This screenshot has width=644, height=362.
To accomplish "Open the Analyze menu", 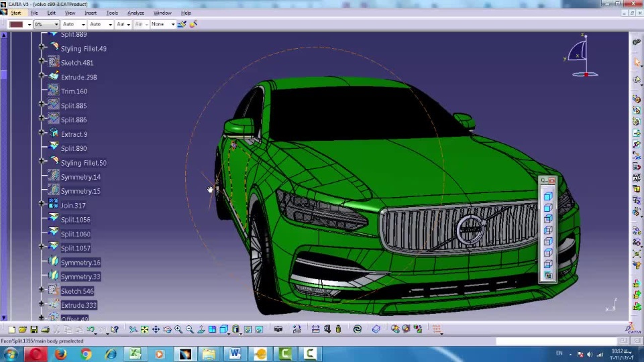I will click(x=136, y=13).
